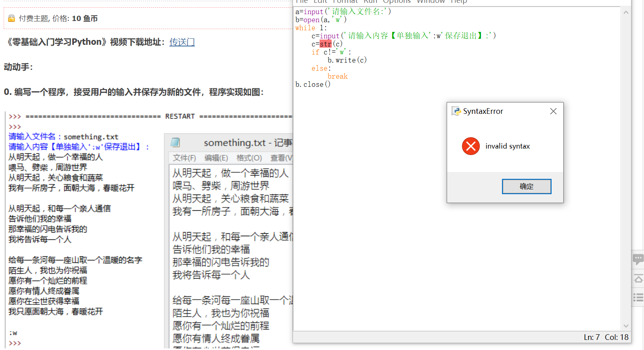644x350 pixels.
Task: Click the lock icon beside 付费主题
Action: [x=12, y=19]
